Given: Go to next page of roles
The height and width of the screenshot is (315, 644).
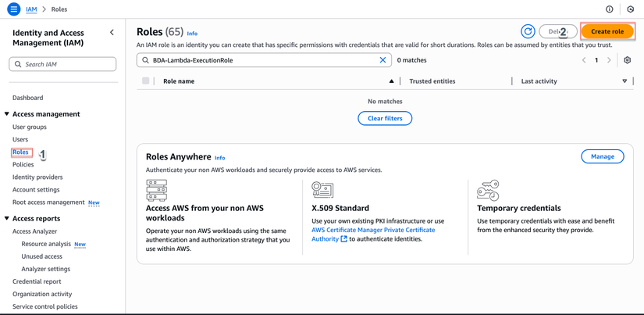Looking at the screenshot, I should point(610,60).
